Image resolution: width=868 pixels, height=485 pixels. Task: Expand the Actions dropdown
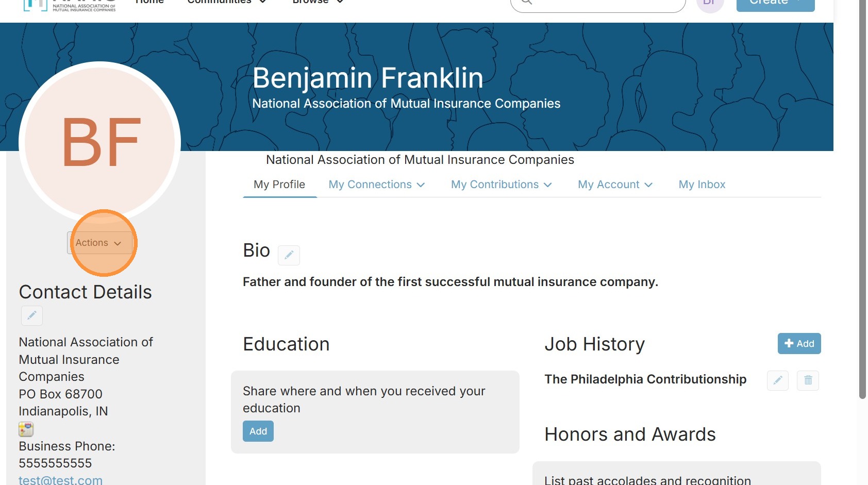99,243
